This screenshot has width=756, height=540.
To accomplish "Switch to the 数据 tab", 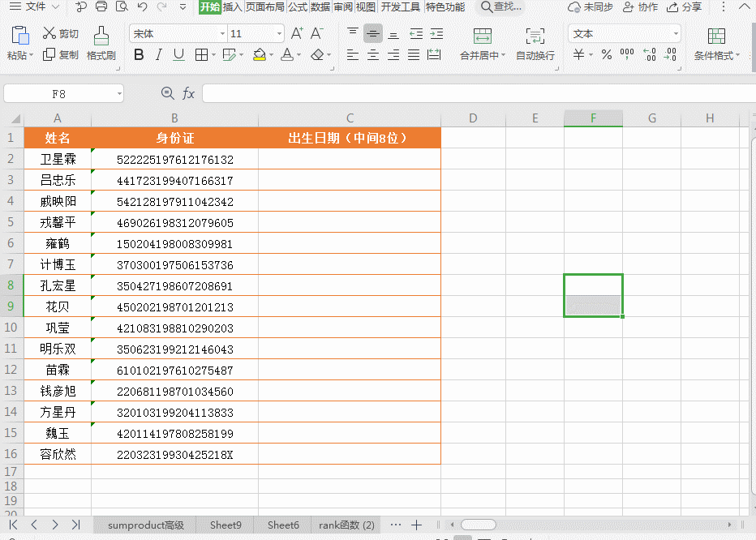I will tap(320, 6).
